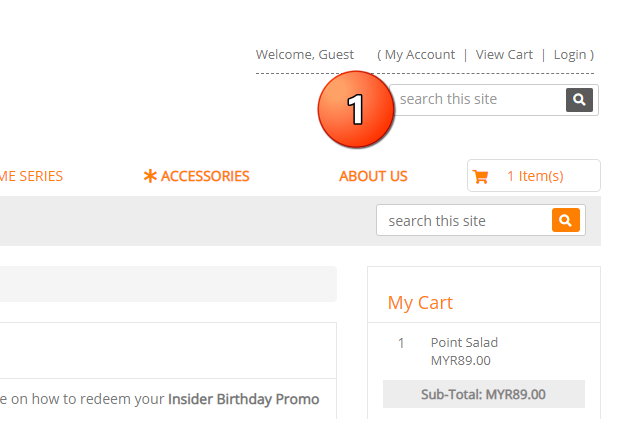Open the ABOUT US menu
The width and height of the screenshot is (619, 429).
coord(373,176)
